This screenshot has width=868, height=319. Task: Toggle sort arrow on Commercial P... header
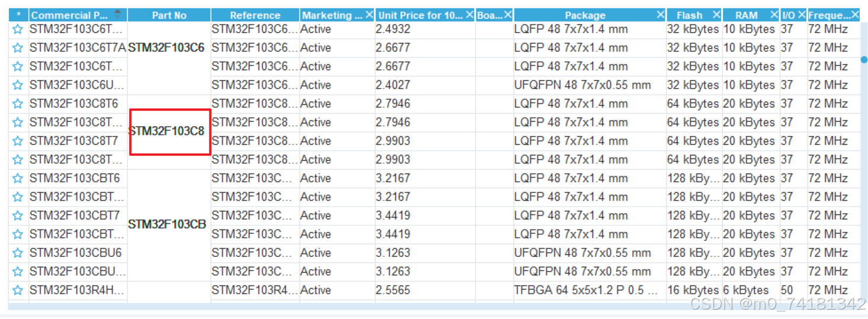click(118, 14)
